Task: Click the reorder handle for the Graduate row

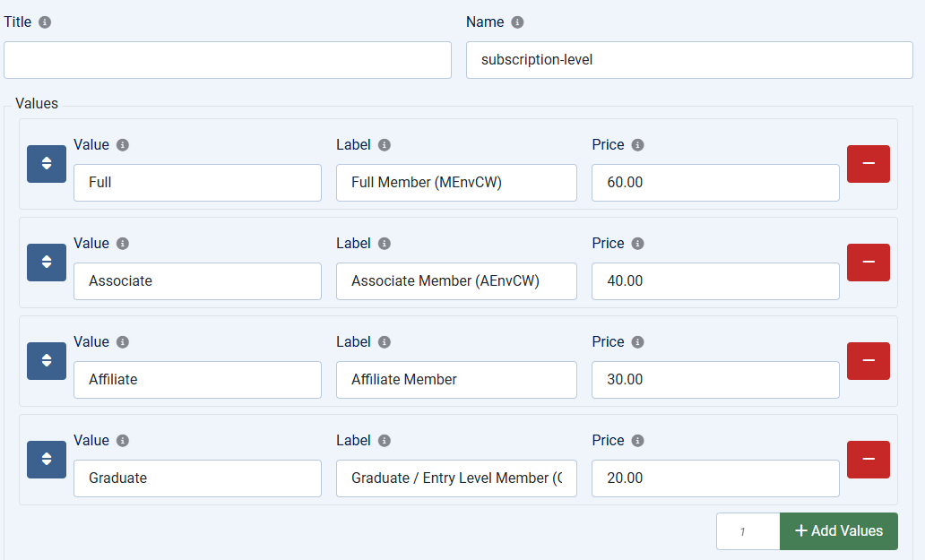Action: tap(47, 460)
